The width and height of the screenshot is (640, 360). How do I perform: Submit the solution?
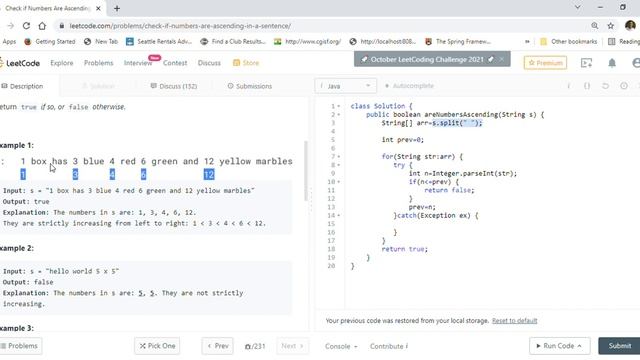pos(619,346)
